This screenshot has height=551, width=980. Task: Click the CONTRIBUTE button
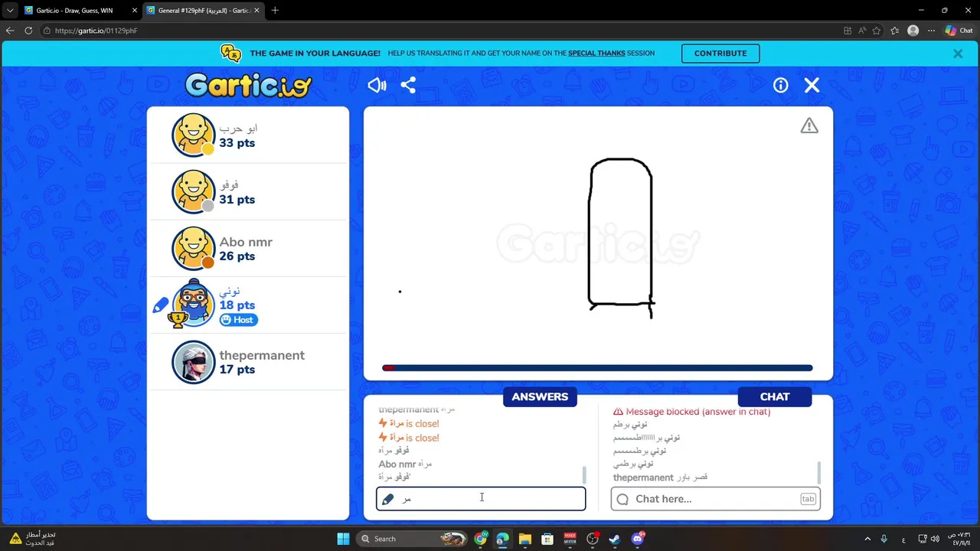(720, 54)
